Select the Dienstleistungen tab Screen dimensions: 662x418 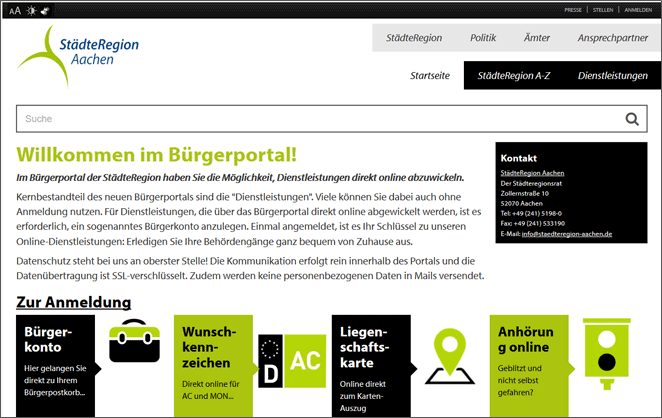613,76
